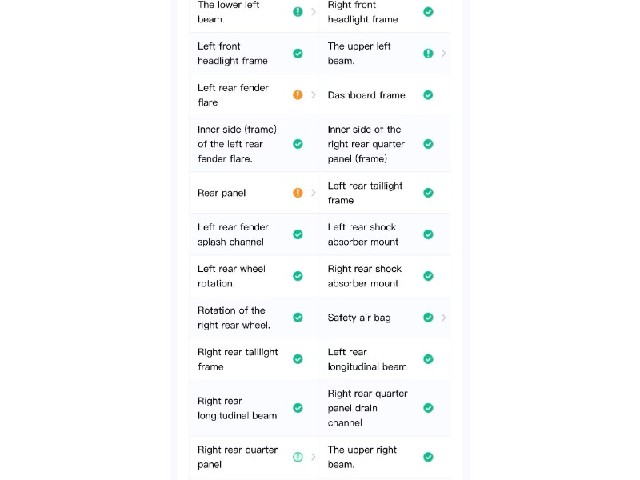Click the status icon for Right rear quarter panel

[298, 457]
